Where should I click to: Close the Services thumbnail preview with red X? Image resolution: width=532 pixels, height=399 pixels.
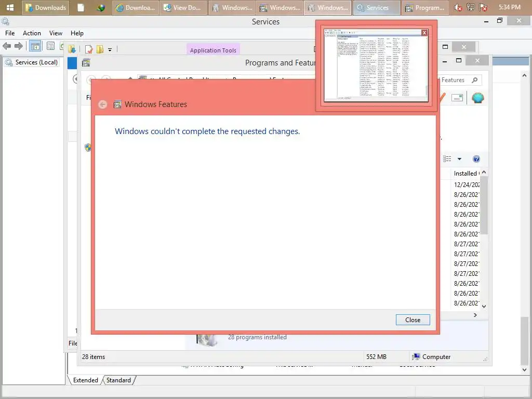point(424,33)
